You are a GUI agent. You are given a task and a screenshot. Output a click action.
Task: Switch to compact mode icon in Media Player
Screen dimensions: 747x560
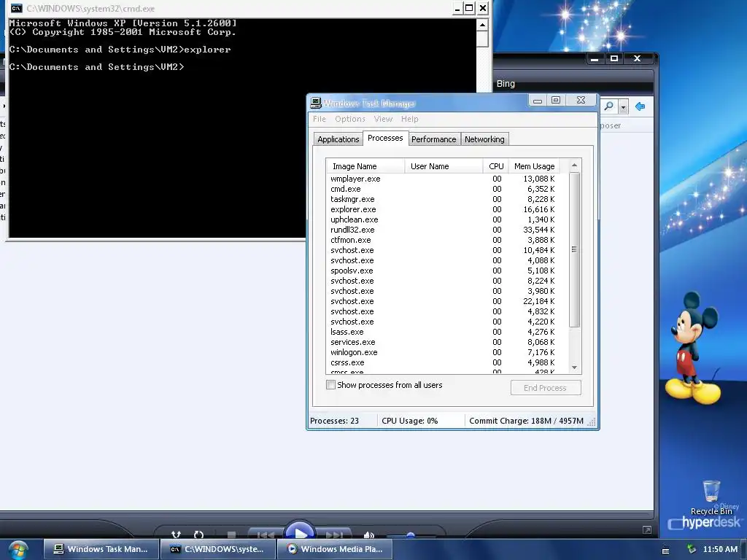point(646,529)
